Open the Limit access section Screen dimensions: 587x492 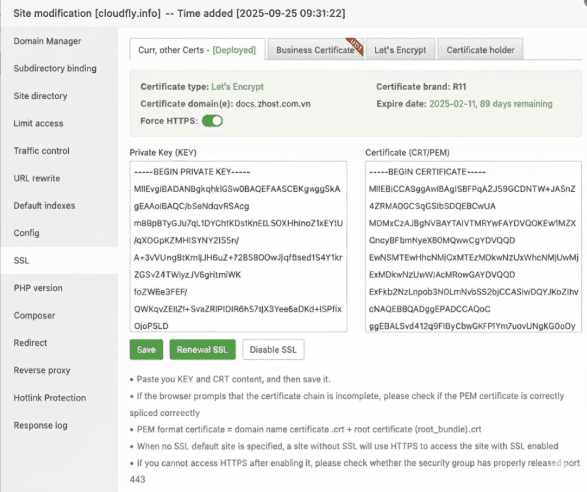tap(39, 123)
